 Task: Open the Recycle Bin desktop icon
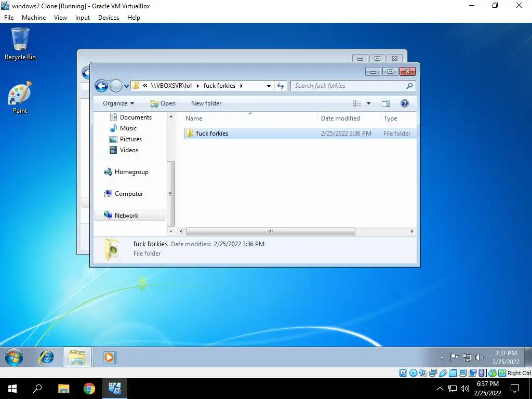20,44
